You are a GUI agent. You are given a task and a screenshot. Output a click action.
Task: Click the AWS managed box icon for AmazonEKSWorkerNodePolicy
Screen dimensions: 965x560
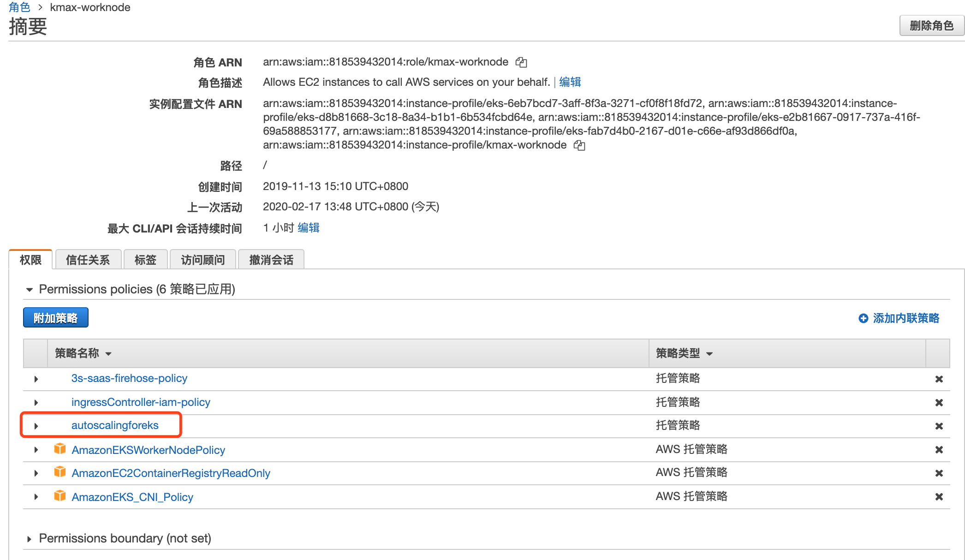[x=60, y=449]
